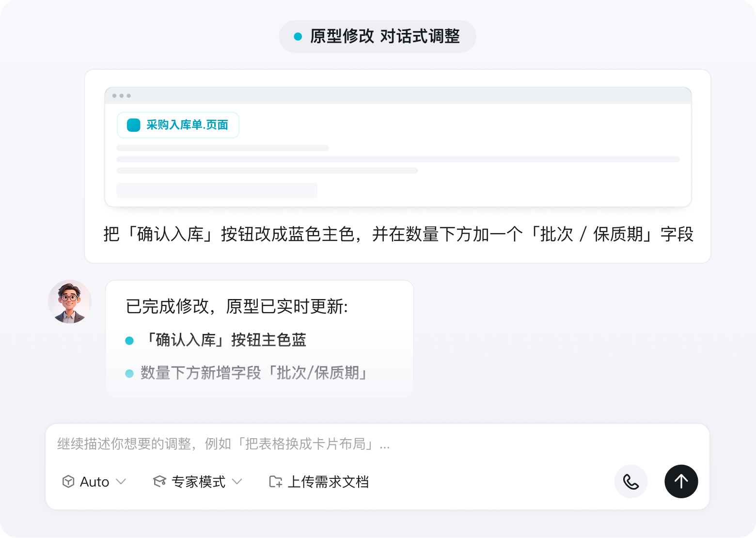
Task: Click the Auto label button
Action: pos(94,482)
